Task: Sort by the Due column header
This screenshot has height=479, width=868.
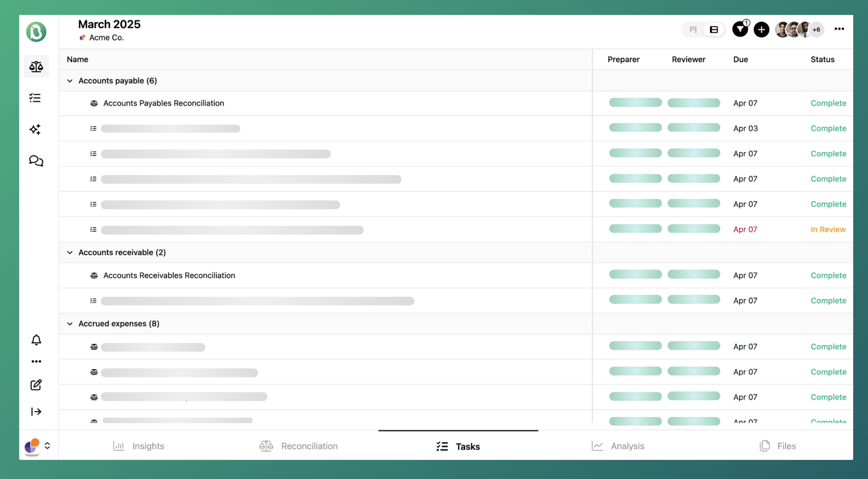Action: (x=741, y=60)
